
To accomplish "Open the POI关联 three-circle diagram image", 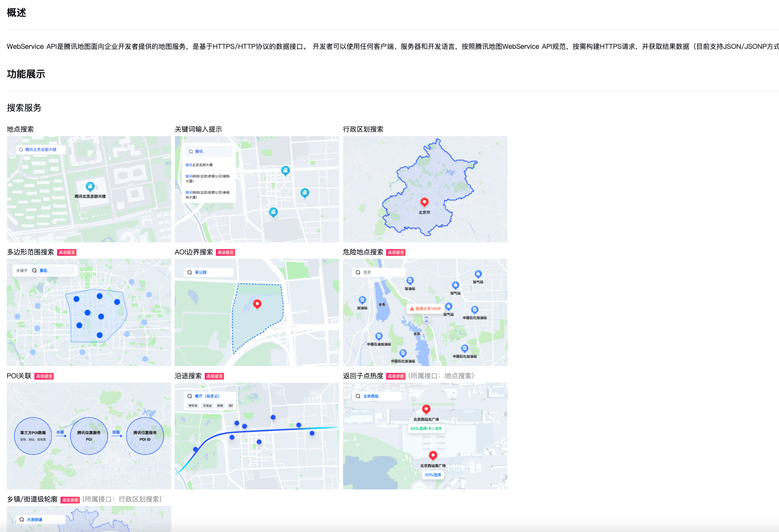I will click(x=89, y=436).
